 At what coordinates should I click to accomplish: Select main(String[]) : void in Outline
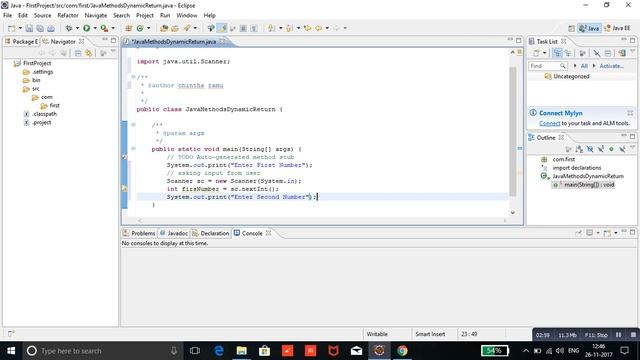(584, 185)
